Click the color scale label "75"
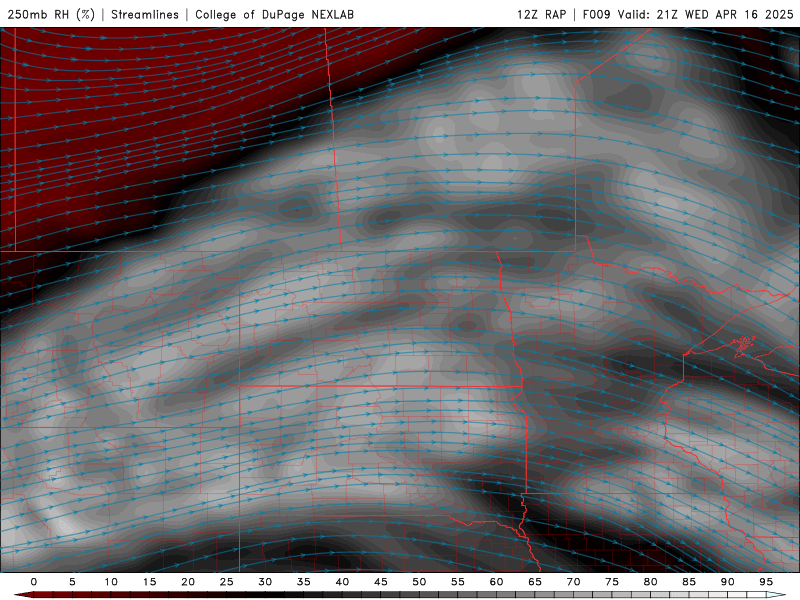This screenshot has height=600, width=800. 612,582
